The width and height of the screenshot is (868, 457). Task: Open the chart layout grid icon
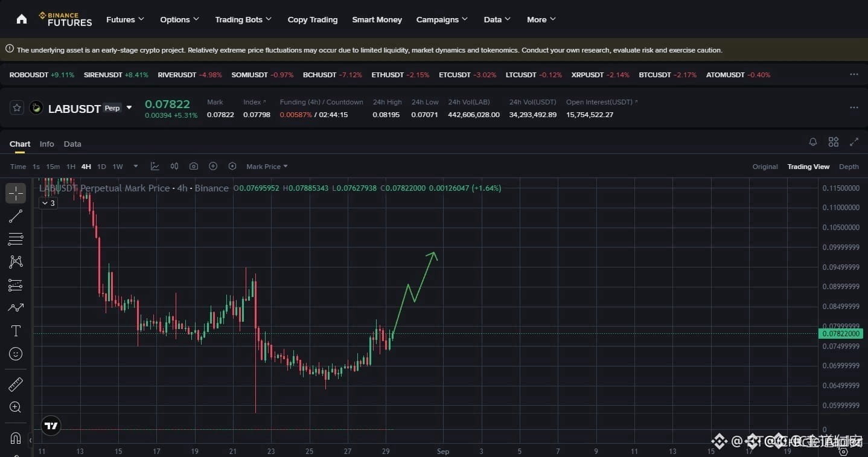834,142
